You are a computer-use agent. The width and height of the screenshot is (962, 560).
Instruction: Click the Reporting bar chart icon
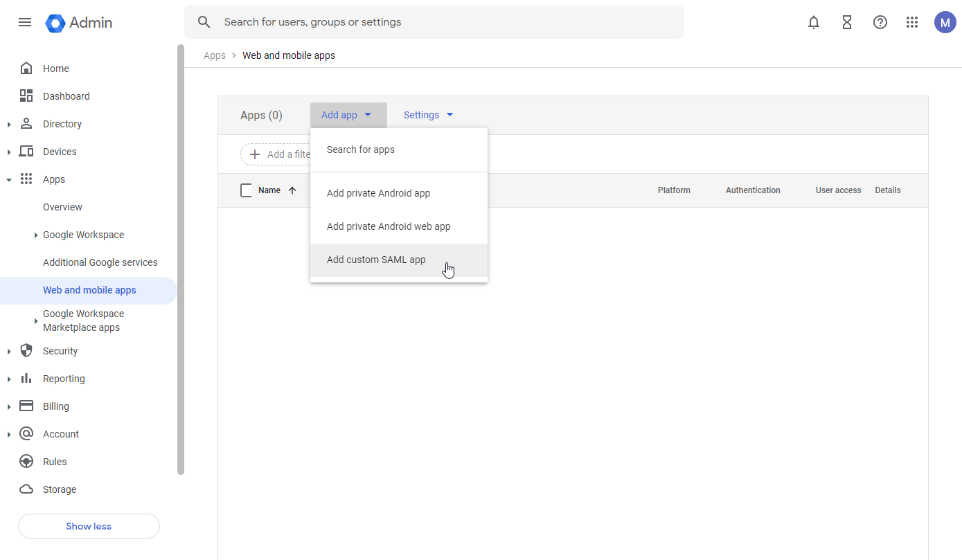point(26,379)
